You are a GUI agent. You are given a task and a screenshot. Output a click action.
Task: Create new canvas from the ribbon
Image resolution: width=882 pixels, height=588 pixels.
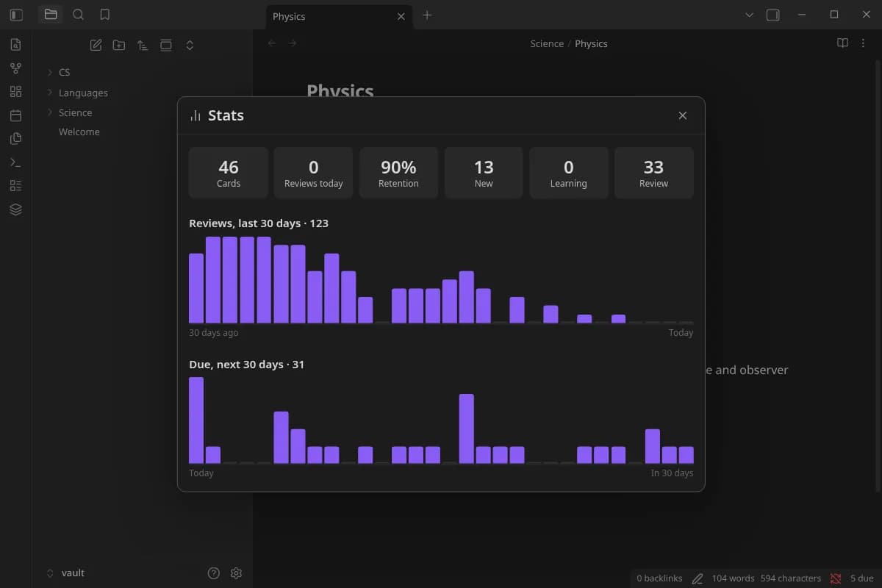tap(15, 92)
